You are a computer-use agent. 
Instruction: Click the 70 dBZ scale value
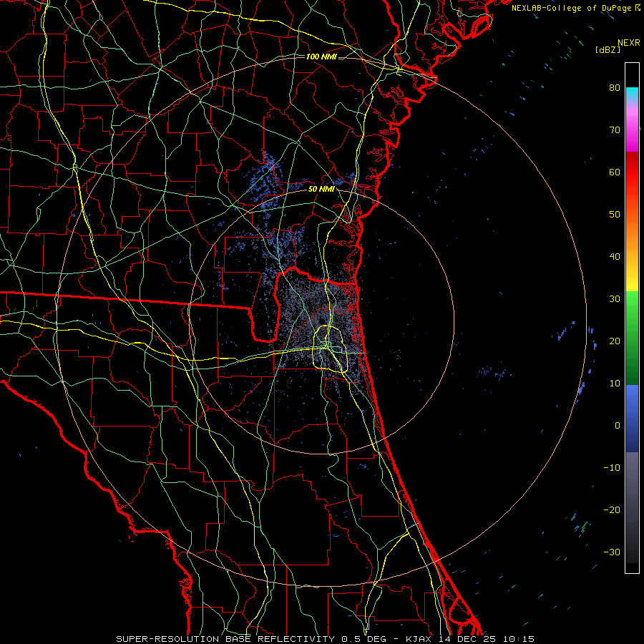(x=615, y=130)
